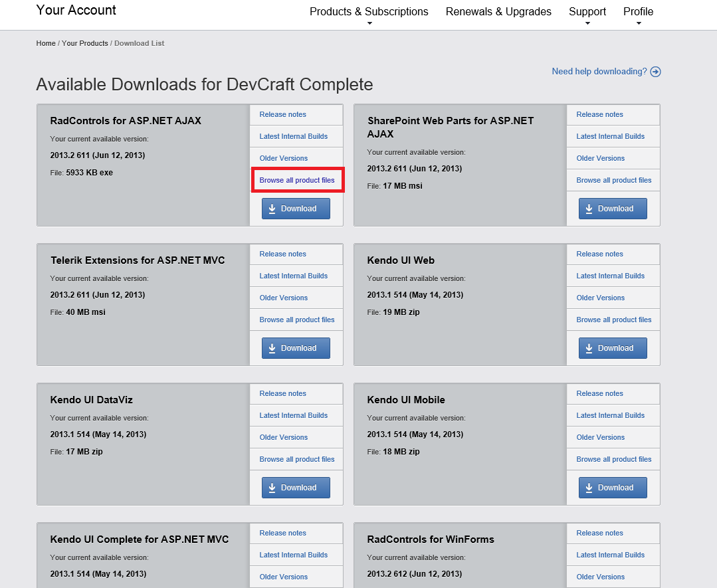This screenshot has width=717, height=588.
Task: Click the 'File: 40 MB msi' text
Action: (78, 312)
